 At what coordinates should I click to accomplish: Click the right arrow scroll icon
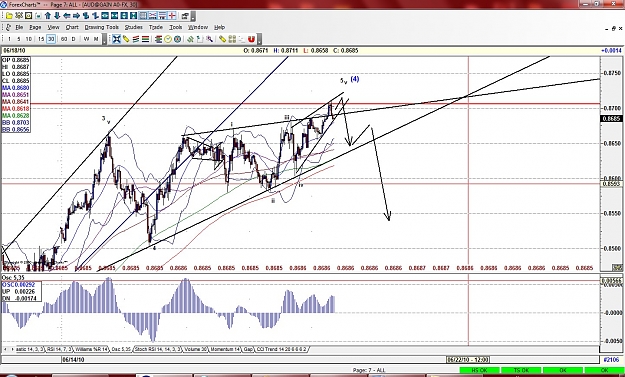[x=76, y=16]
